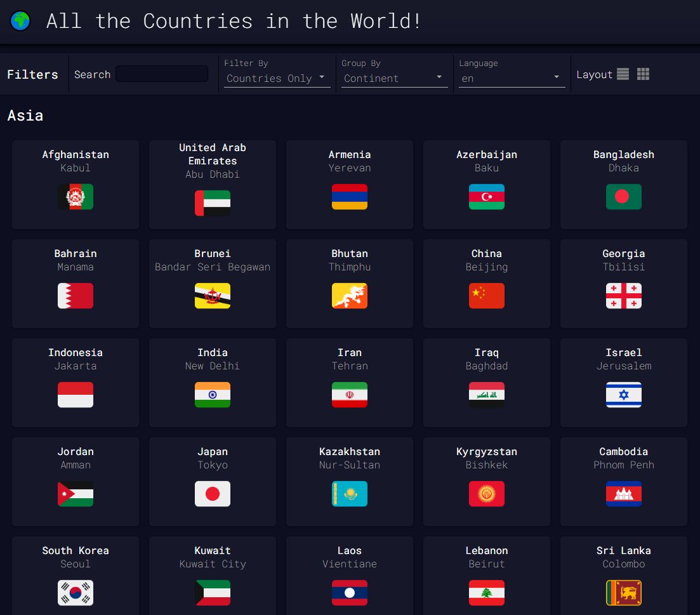
Task: Open the Filter By dropdown
Action: click(x=277, y=78)
